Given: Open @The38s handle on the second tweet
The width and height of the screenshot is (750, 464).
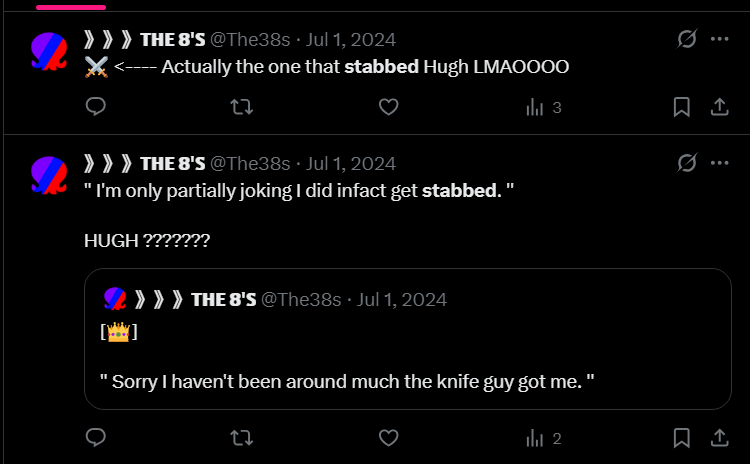Looking at the screenshot, I should coord(250,163).
